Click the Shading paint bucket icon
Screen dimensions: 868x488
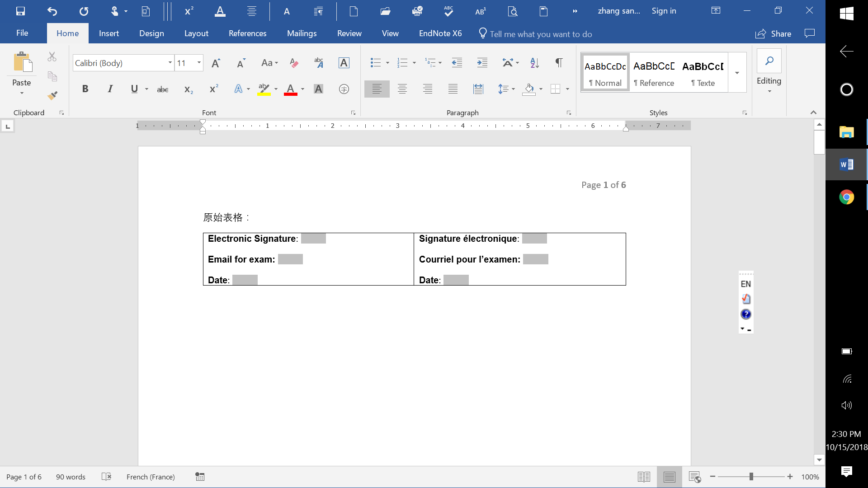528,89
